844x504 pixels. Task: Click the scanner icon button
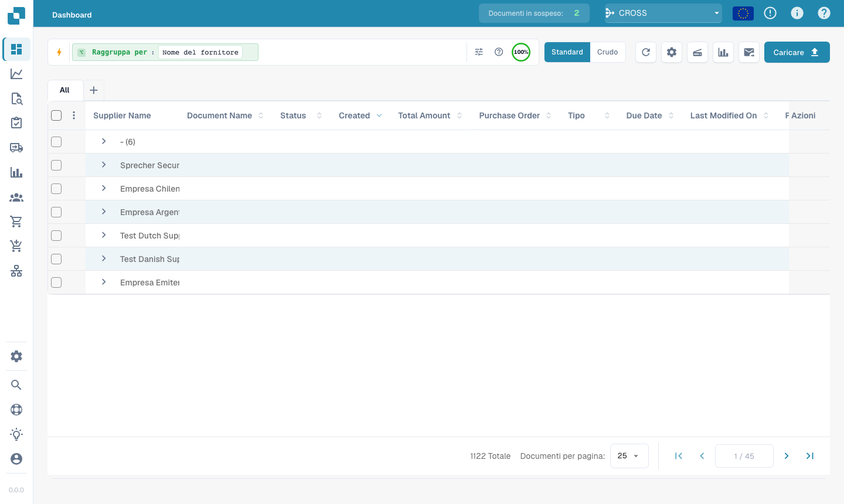pyautogui.click(x=697, y=52)
